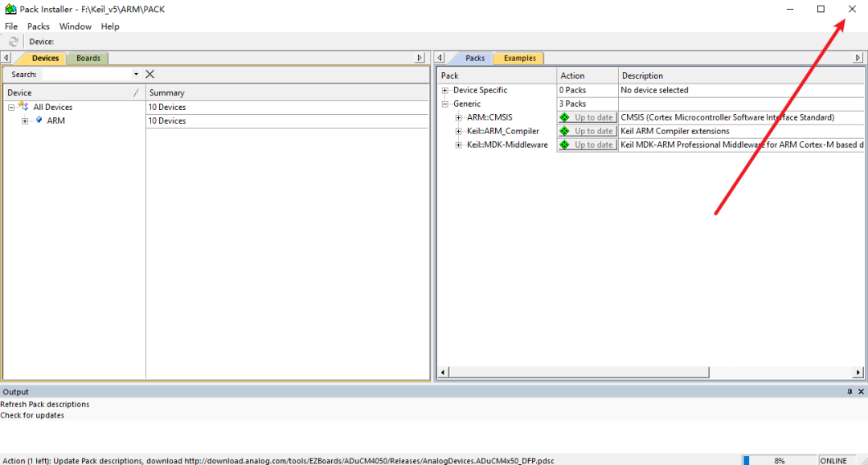Image resolution: width=868 pixels, height=465 pixels.
Task: Click the Device column sort indicator
Action: 136,92
